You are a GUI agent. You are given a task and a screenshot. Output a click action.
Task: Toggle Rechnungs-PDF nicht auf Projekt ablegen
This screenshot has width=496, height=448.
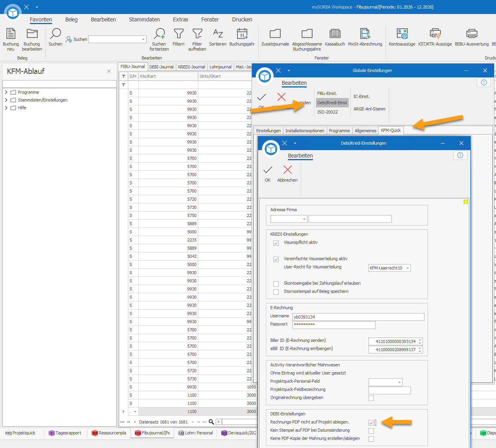371,423
